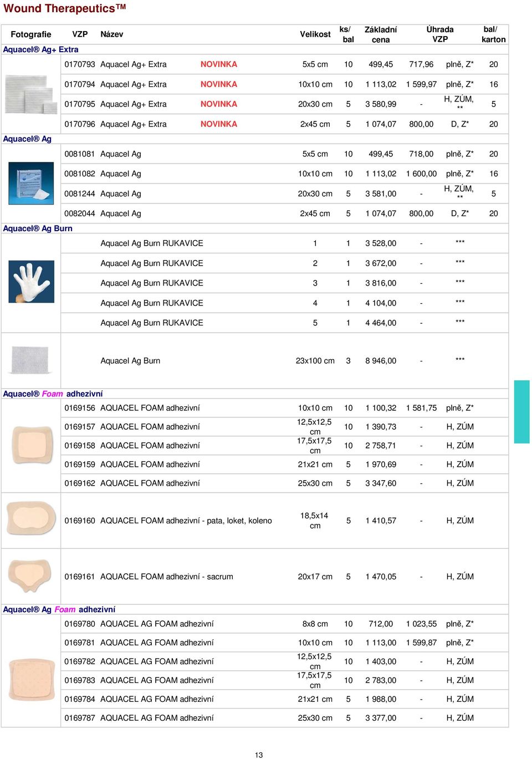The image size is (532, 759).
Task: Select the 'Aquacel® Ag Burn' section heading
Action: 38,228
